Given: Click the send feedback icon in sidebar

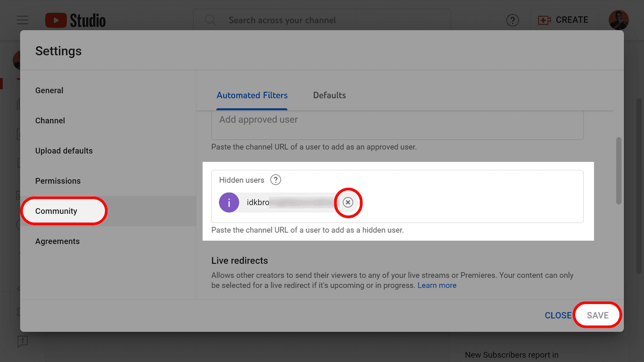Looking at the screenshot, I should [22, 341].
